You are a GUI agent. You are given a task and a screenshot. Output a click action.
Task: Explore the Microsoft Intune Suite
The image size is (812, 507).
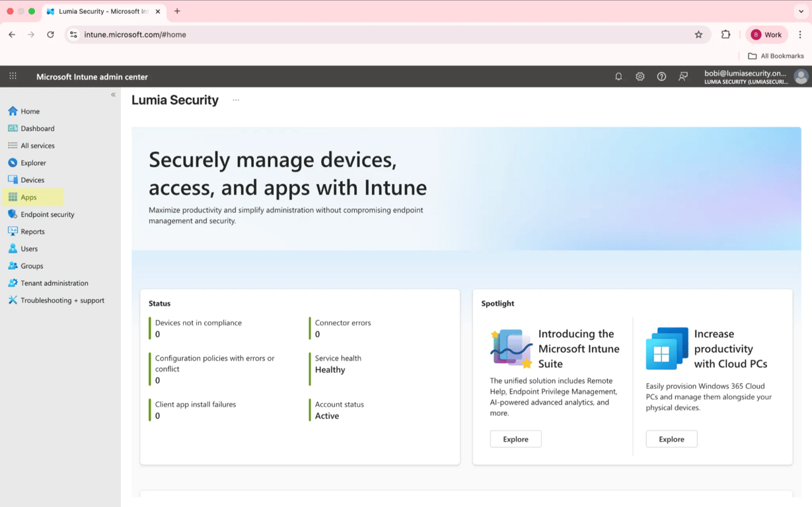[515, 439]
